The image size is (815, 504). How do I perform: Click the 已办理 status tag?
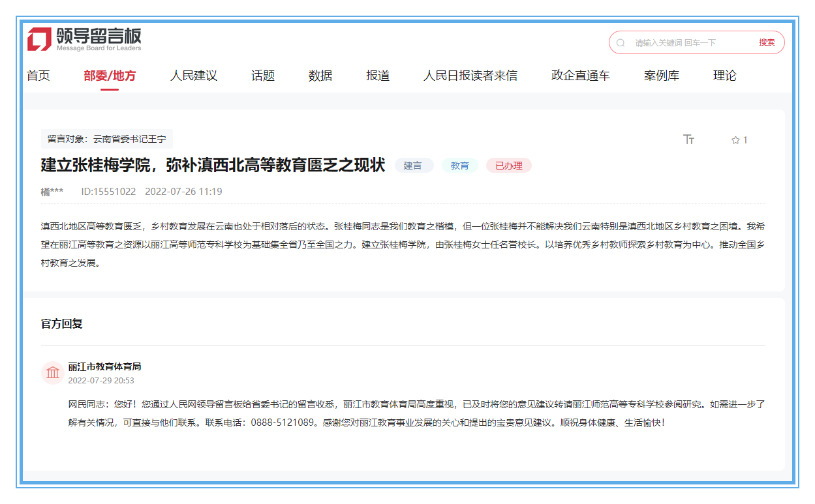(509, 166)
